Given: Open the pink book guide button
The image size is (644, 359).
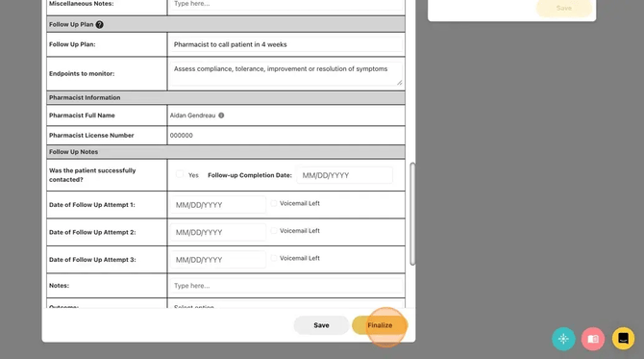Looking at the screenshot, I should coord(593,339).
